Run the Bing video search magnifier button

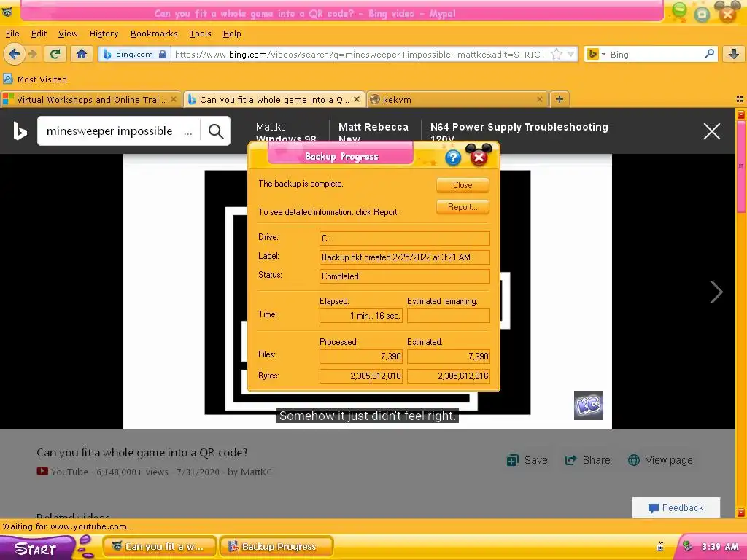[216, 131]
